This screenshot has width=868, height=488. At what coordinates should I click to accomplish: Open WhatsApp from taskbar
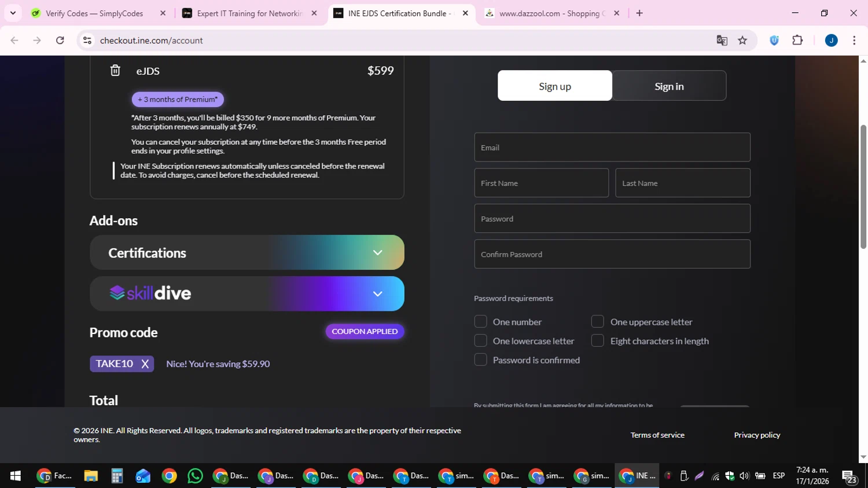[195, 476]
